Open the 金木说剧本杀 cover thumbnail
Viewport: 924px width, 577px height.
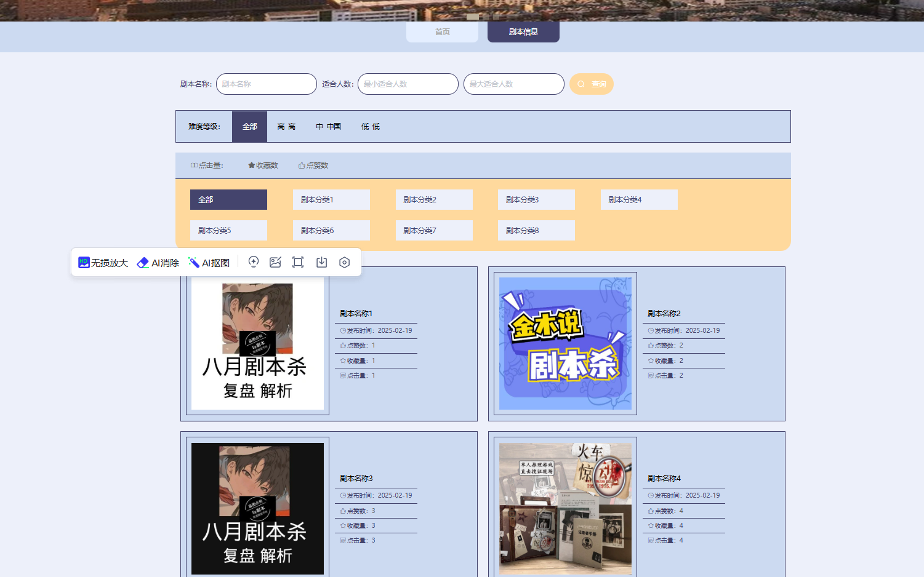[565, 343]
